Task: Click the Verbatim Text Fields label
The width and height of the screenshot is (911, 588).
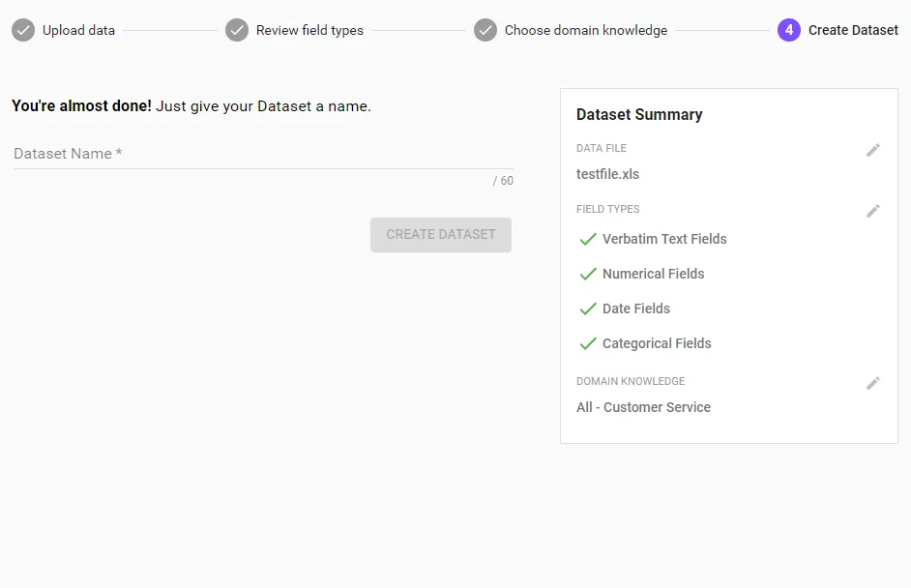Action: coord(664,239)
